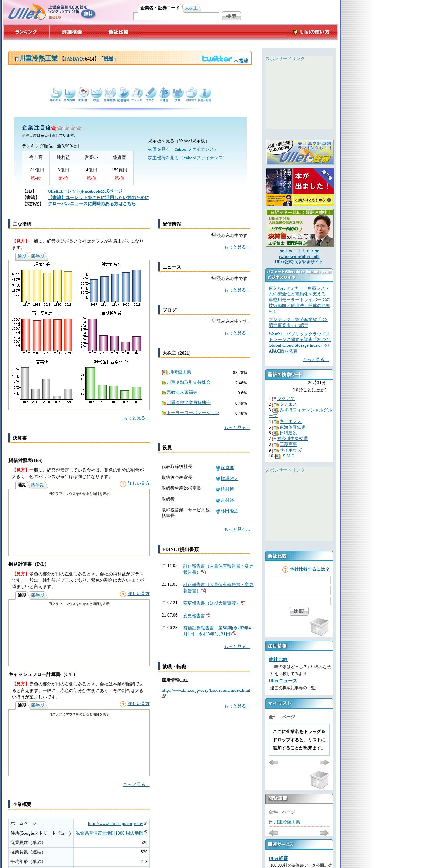
Task: Open 川重冷熱工業 company title link
Action: 39,58
